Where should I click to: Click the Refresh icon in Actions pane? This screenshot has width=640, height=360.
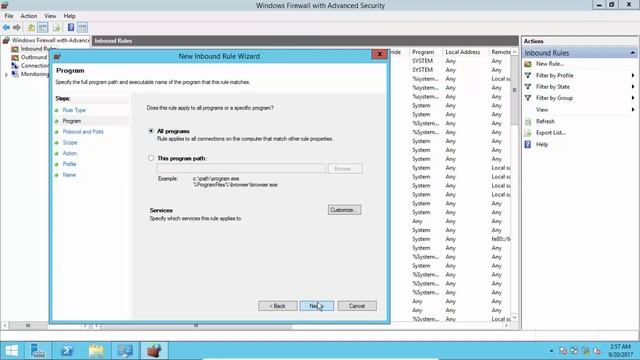(528, 121)
